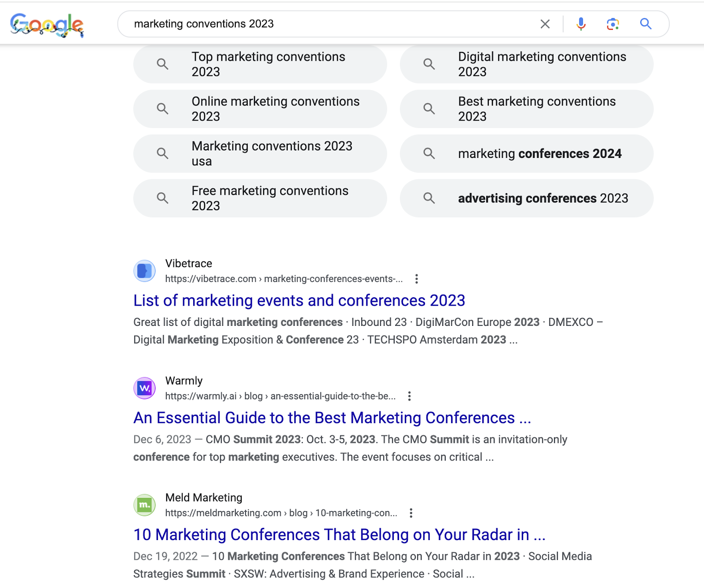The width and height of the screenshot is (704, 588).
Task: Click magnifier icon beside advertising conferences 2023
Action: tap(429, 198)
